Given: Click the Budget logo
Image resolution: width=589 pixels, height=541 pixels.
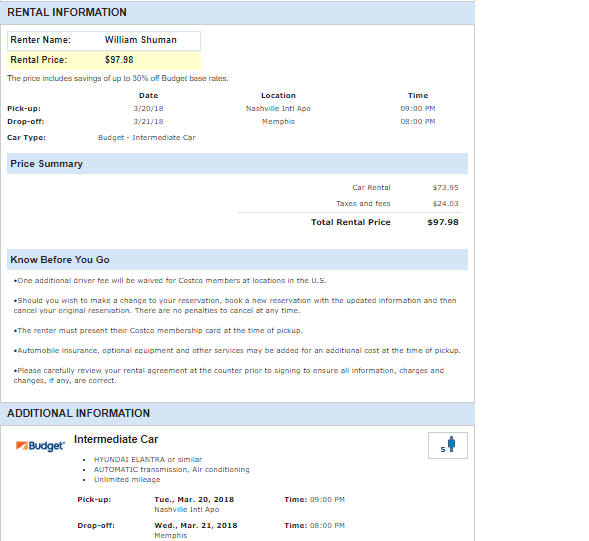Looking at the screenshot, I should point(40,446).
